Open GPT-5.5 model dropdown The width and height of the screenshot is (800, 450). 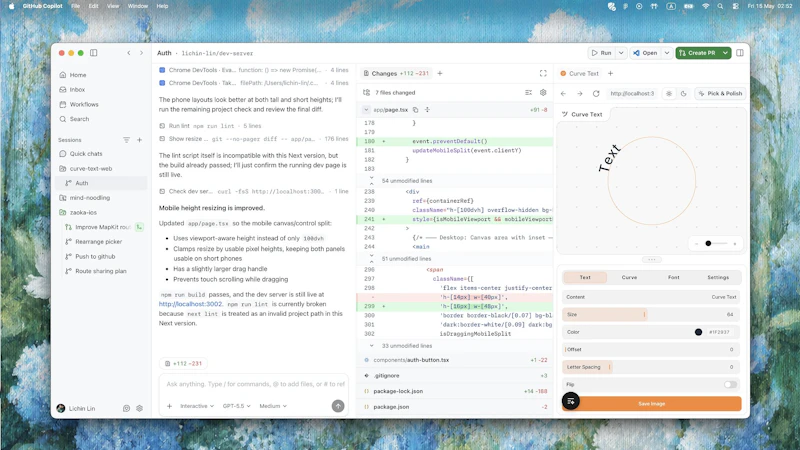point(236,406)
